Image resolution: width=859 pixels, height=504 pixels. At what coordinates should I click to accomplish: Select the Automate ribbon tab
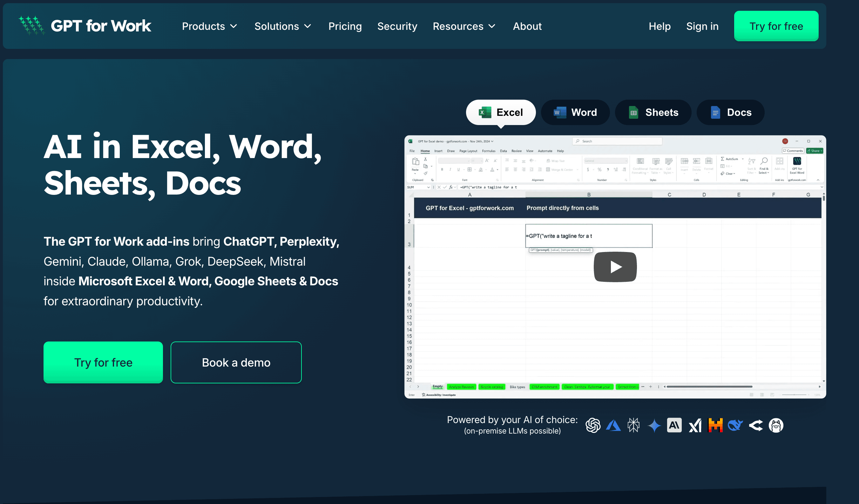(x=545, y=151)
